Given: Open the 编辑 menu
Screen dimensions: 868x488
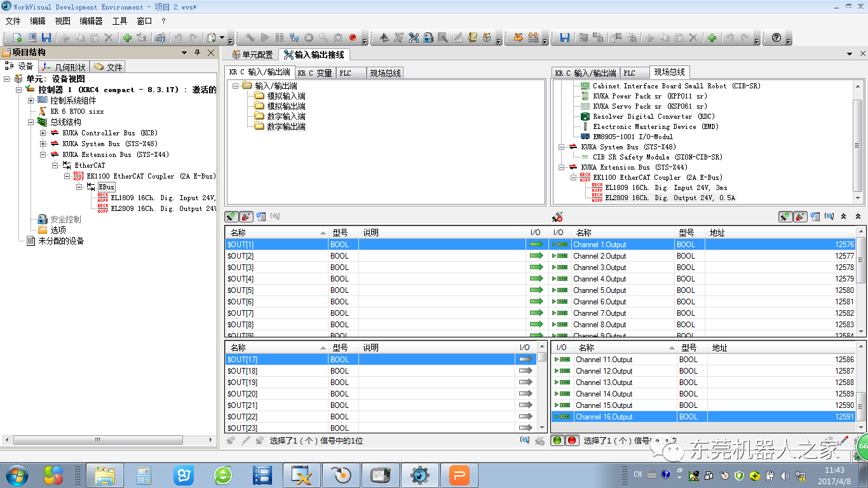Looking at the screenshot, I should pyautogui.click(x=37, y=21).
